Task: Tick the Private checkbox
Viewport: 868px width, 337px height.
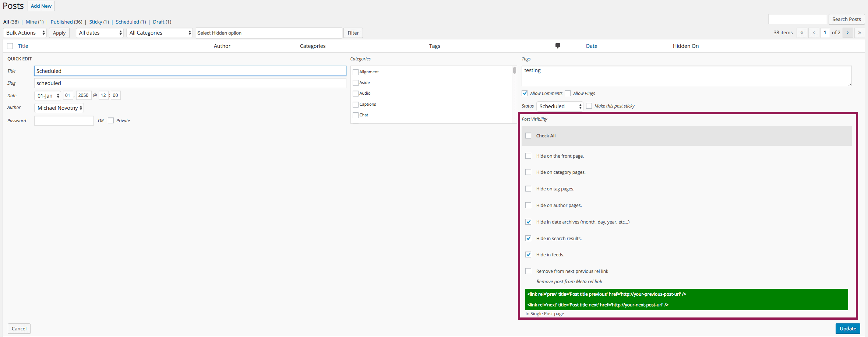Action: tap(111, 120)
